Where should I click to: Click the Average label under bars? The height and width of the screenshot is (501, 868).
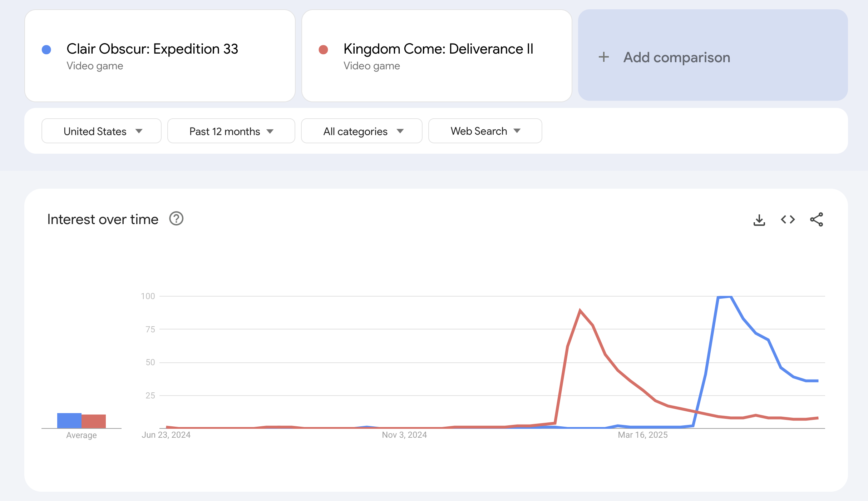click(x=82, y=435)
